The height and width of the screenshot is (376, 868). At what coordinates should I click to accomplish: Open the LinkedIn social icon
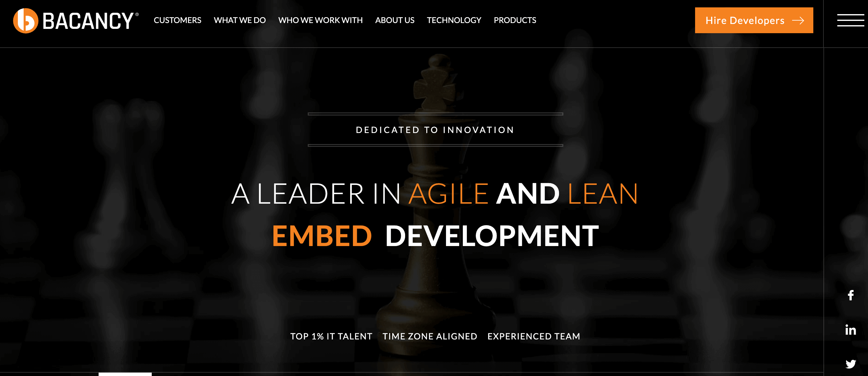[851, 330]
